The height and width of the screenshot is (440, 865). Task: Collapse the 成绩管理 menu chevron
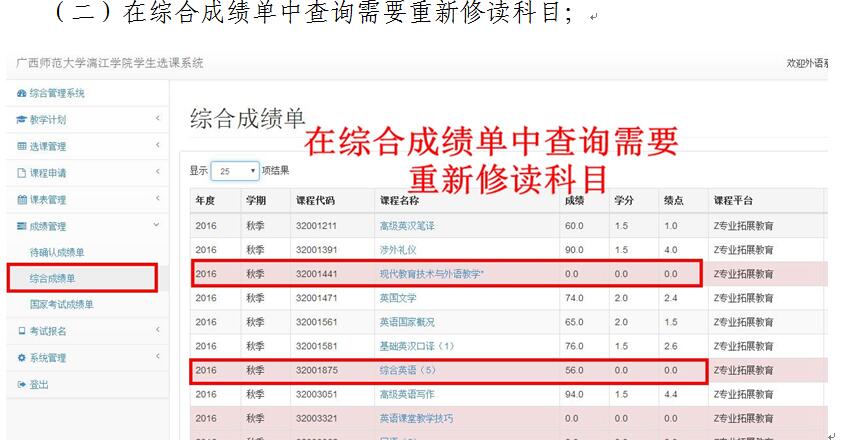coord(157,227)
